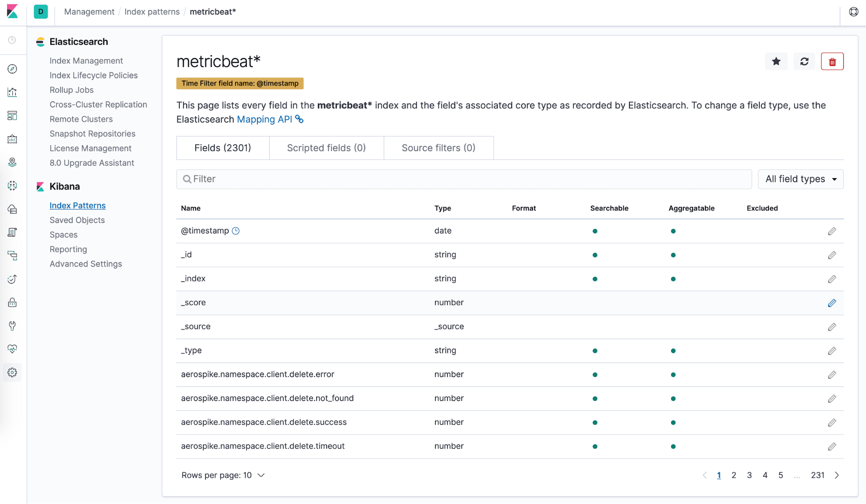Open the Infrastructure icon in sidebar
Viewport: 866px width, 504px height.
(13, 209)
